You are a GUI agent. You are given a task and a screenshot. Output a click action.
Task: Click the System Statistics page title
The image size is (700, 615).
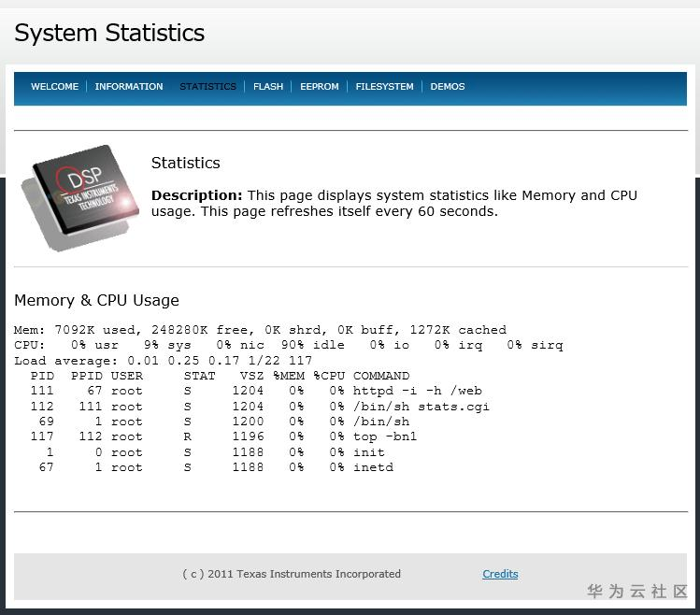point(109,33)
